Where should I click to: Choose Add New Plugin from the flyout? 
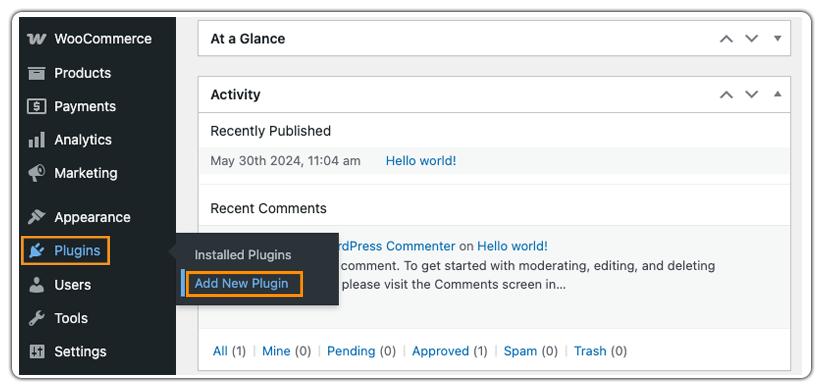point(242,284)
